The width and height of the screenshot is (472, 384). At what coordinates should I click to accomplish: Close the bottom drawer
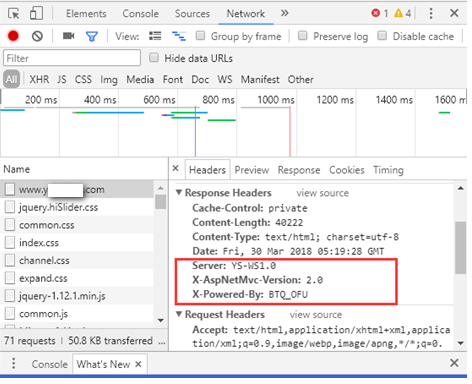click(454, 363)
